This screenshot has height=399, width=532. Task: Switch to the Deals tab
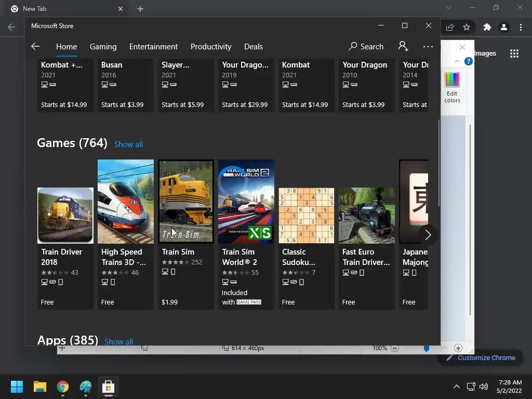tap(254, 46)
